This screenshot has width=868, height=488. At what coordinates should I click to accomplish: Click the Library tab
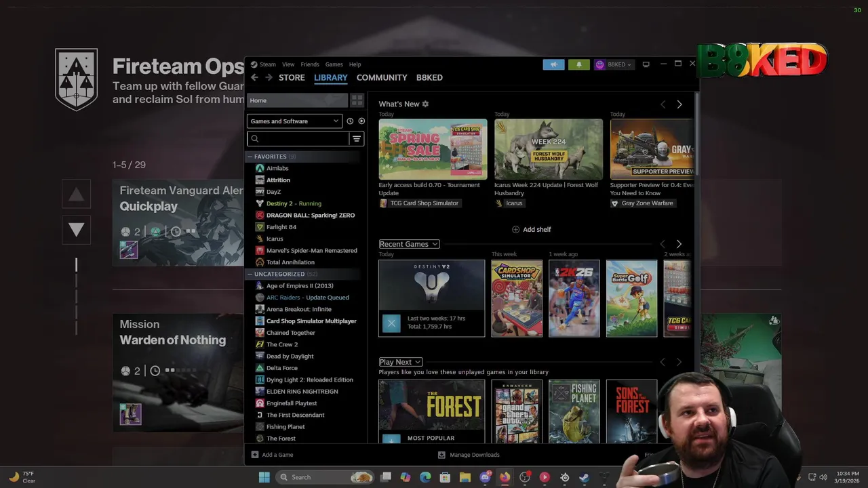coord(331,77)
